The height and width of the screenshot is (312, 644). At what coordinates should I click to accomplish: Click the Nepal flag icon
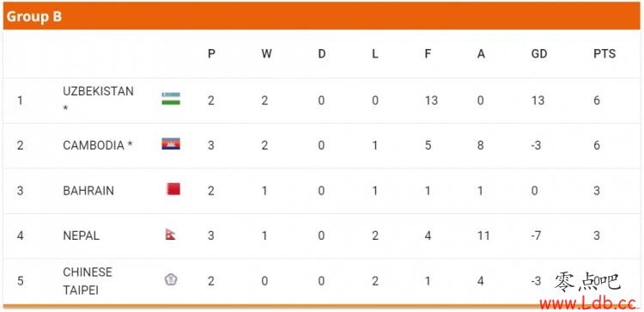171,235
